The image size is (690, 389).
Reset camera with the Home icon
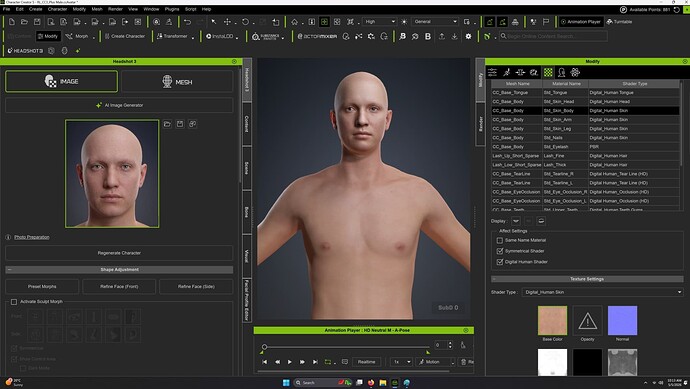(x=294, y=22)
